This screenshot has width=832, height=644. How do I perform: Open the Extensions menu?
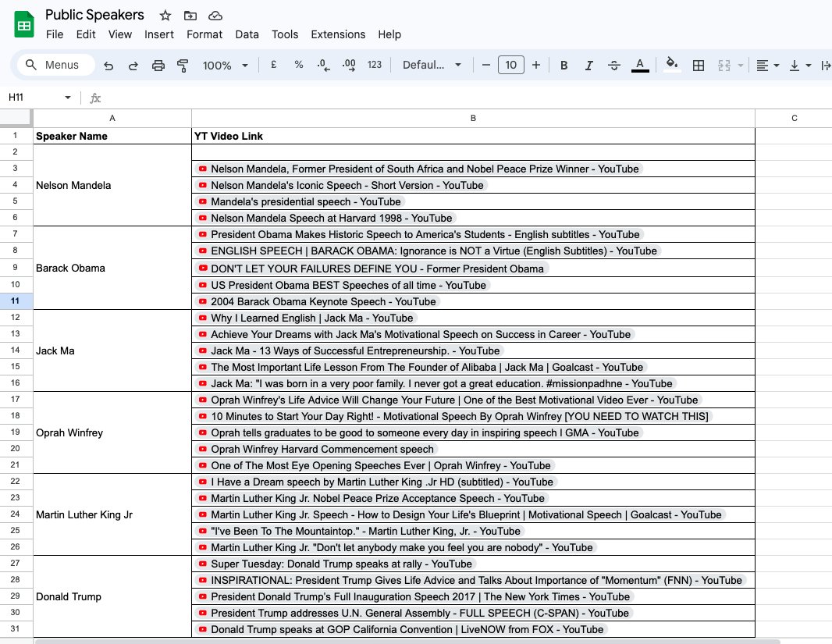[x=338, y=34]
